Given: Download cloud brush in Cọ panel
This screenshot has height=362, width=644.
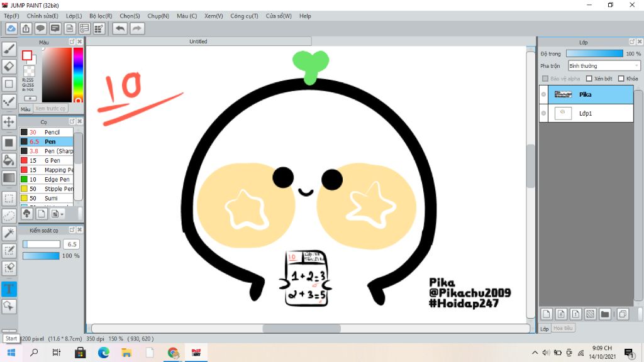Looking at the screenshot, I should pos(27,214).
